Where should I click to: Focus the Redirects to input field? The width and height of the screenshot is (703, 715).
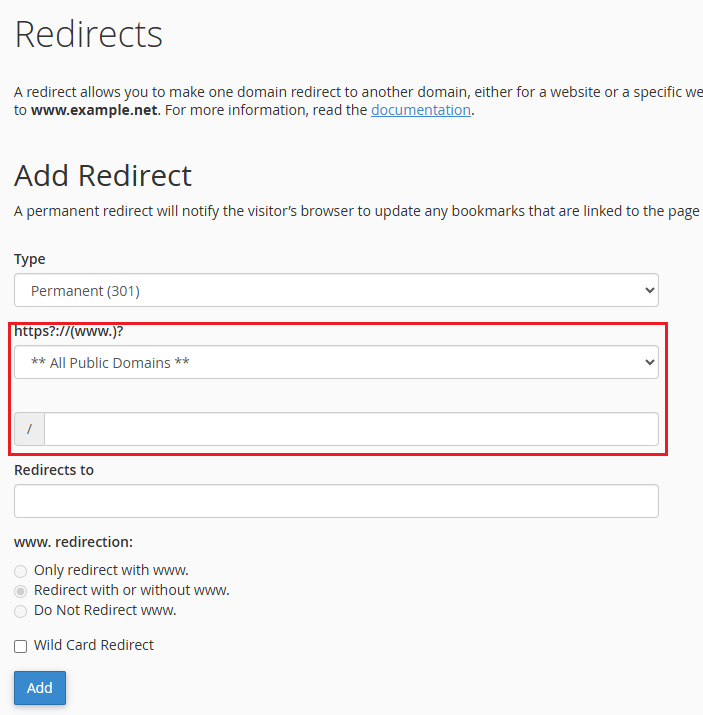[336, 501]
